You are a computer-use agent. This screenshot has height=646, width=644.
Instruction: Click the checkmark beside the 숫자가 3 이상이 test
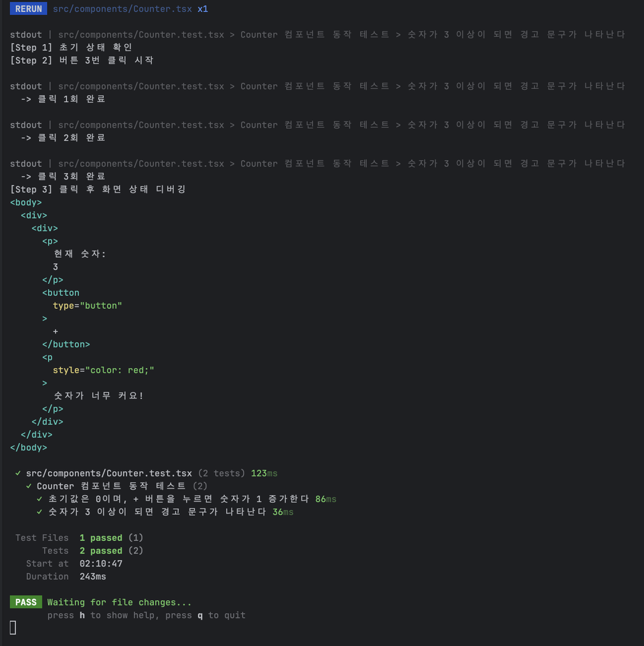pos(40,512)
